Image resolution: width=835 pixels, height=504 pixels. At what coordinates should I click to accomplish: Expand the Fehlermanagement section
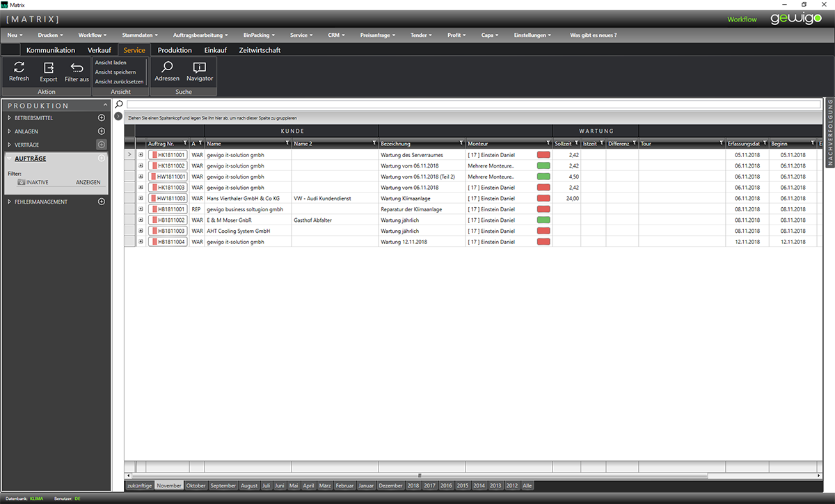[x=10, y=202]
